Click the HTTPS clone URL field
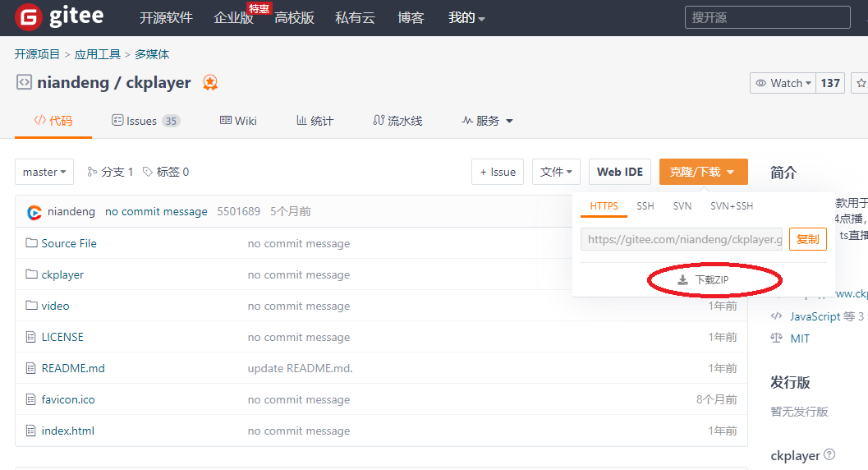The height and width of the screenshot is (470, 868). (681, 239)
